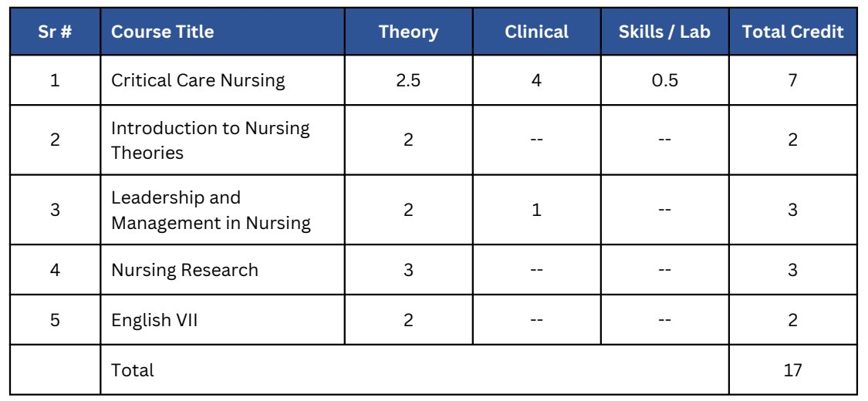Select Leadership and Management in Nursing cell
Image resolution: width=868 pixels, height=401 pixels.
[x=222, y=210]
